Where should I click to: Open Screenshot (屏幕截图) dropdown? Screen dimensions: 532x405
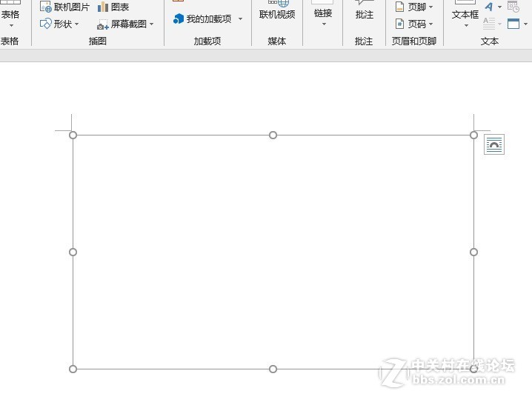125,24
